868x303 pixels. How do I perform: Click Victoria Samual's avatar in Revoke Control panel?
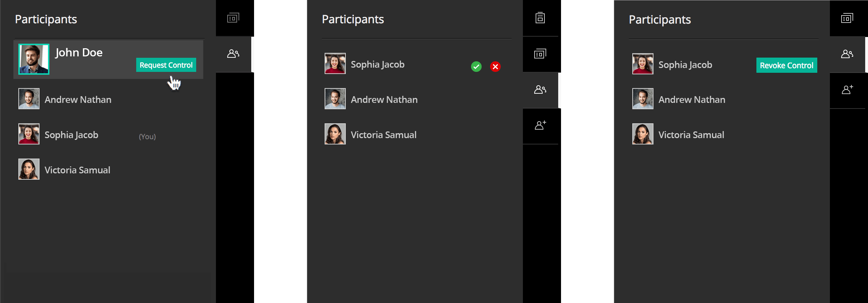pyautogui.click(x=643, y=134)
